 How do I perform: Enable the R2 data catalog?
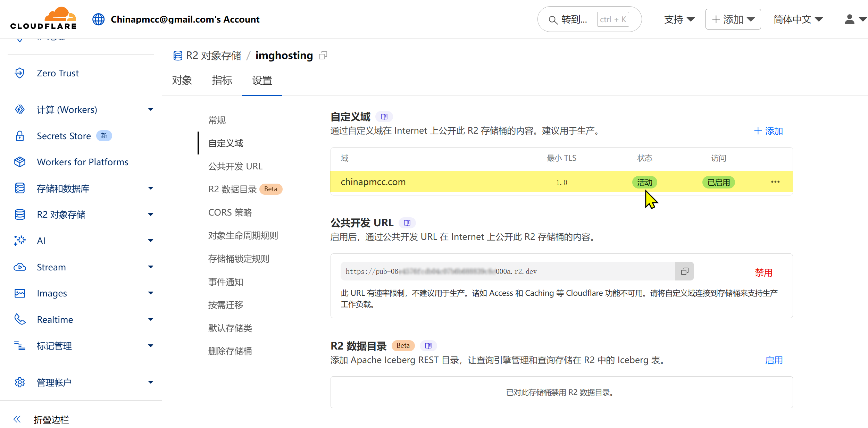774,360
